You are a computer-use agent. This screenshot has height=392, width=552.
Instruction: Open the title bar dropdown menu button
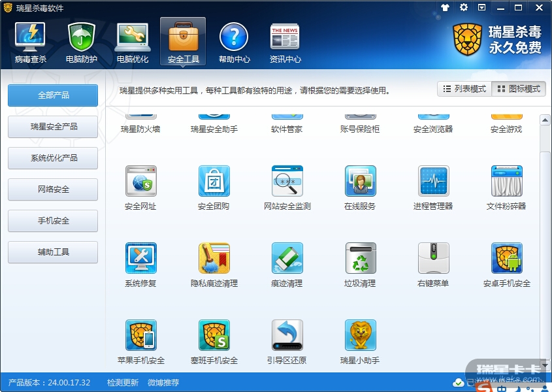click(x=481, y=7)
